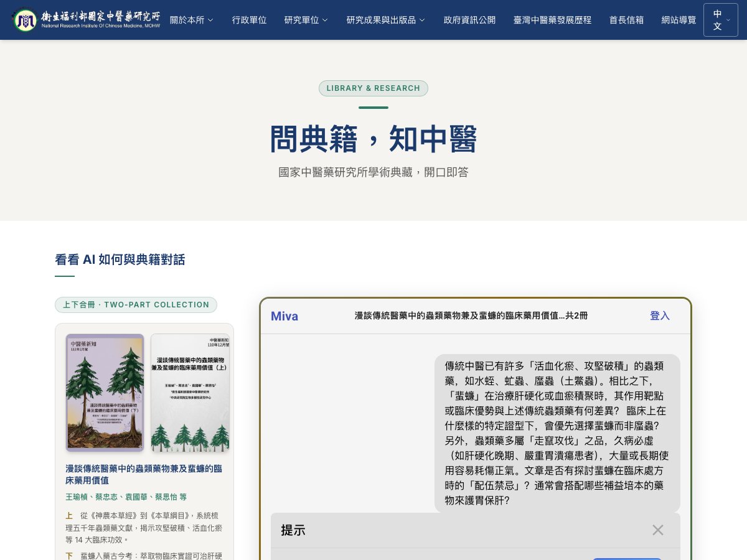Close the 提示 prompt panel
This screenshot has width=747, height=560.
[x=657, y=530]
